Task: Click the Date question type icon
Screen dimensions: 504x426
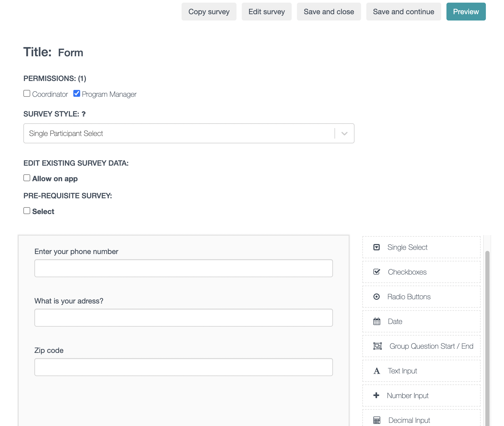Action: pyautogui.click(x=377, y=321)
